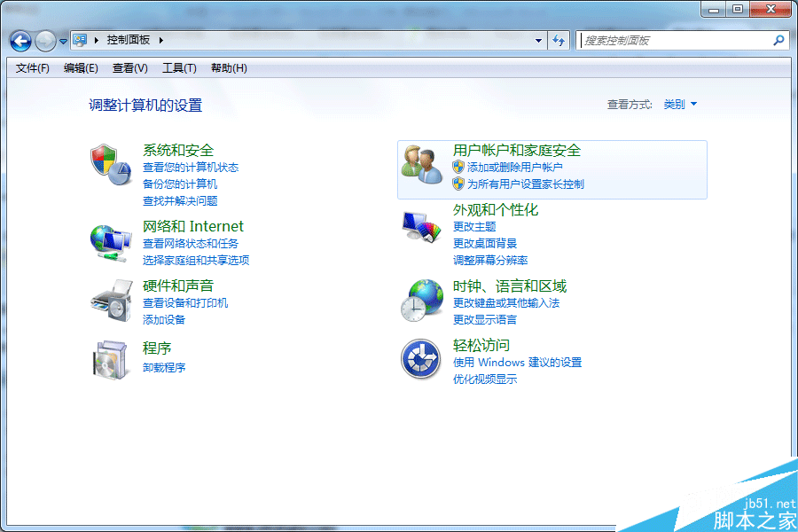Open the Network and Internet globe icon

tap(110, 241)
